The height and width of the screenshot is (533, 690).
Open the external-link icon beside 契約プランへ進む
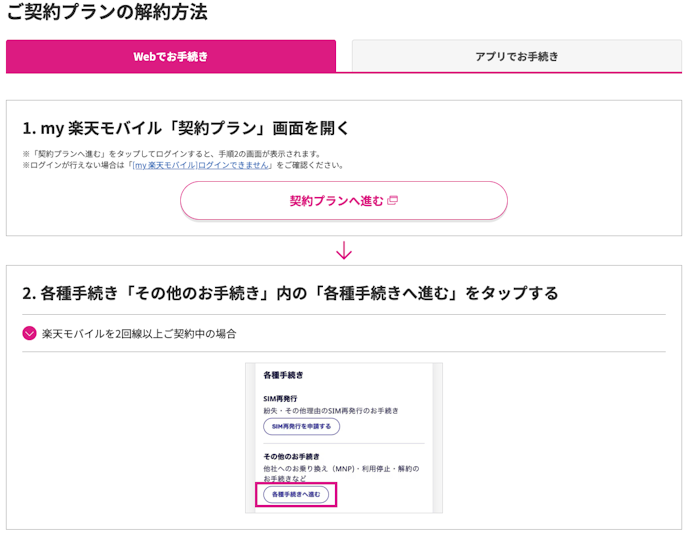pos(393,201)
